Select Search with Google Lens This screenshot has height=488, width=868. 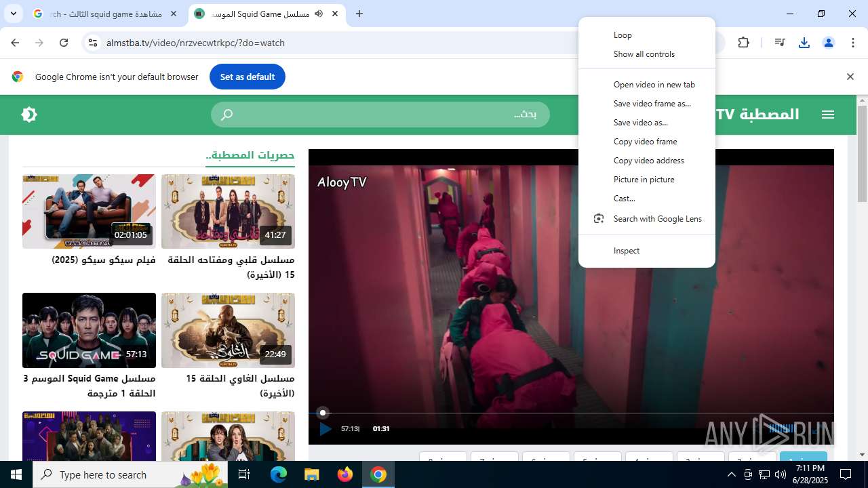point(646,219)
